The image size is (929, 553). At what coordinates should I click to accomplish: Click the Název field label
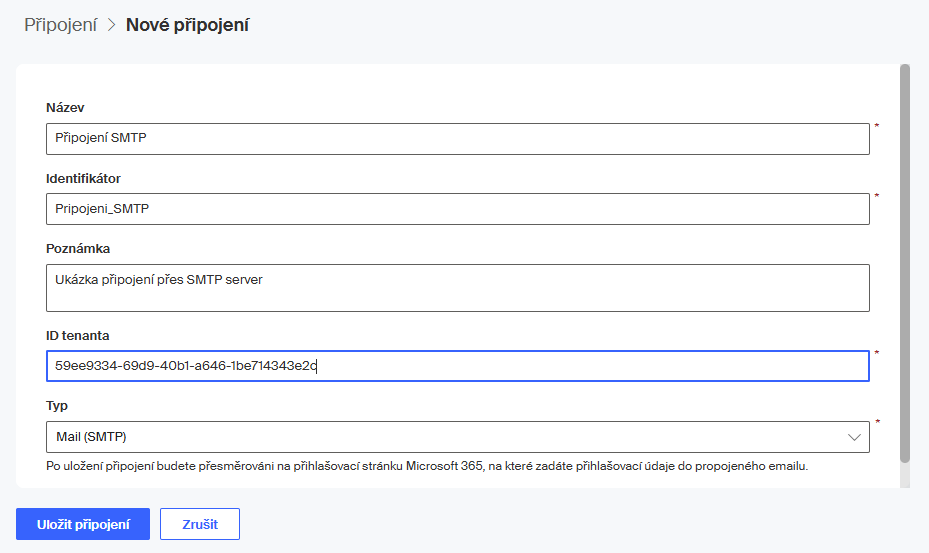click(65, 108)
